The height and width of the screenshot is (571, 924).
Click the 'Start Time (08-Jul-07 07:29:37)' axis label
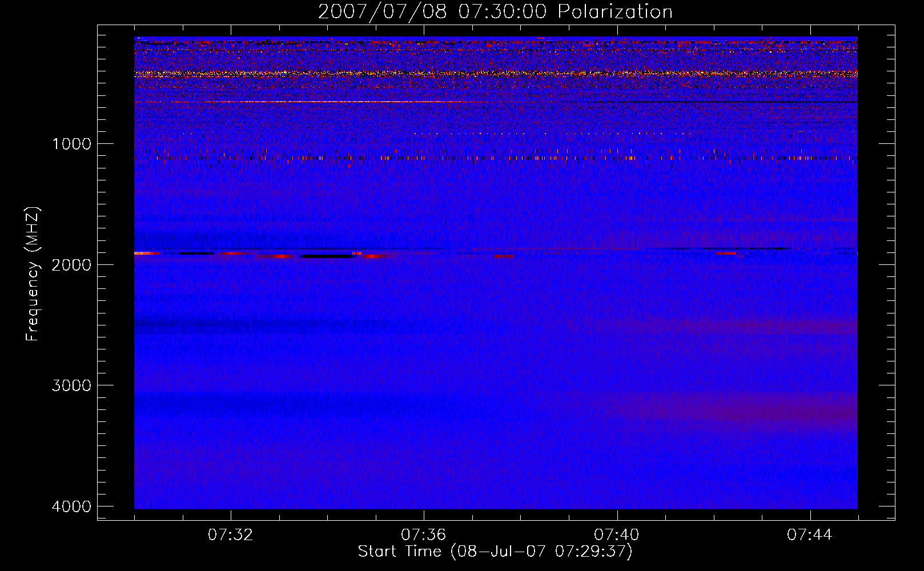495,552
